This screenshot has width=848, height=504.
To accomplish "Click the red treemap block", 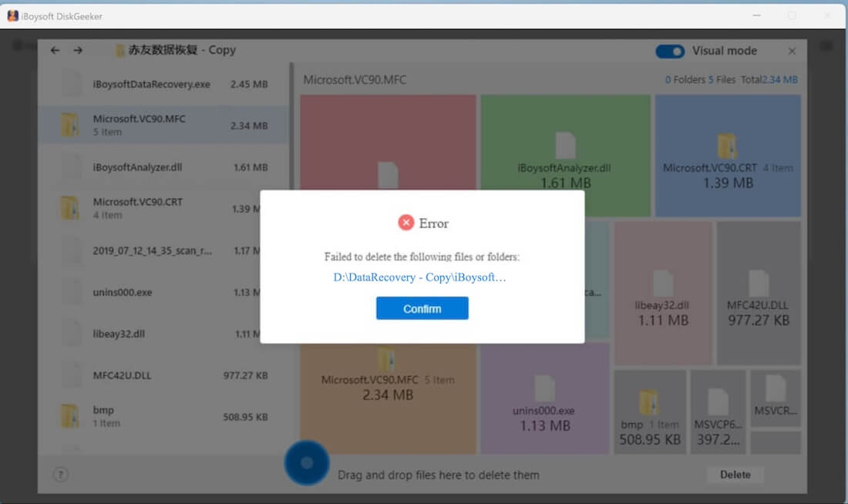I will pos(388,143).
